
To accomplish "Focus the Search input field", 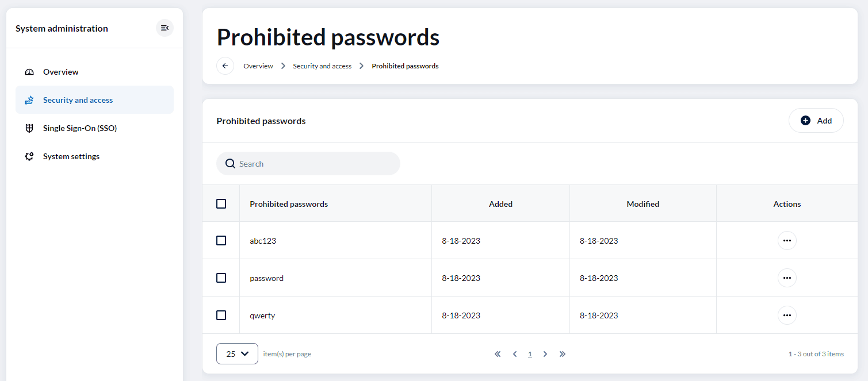I will coord(308,164).
